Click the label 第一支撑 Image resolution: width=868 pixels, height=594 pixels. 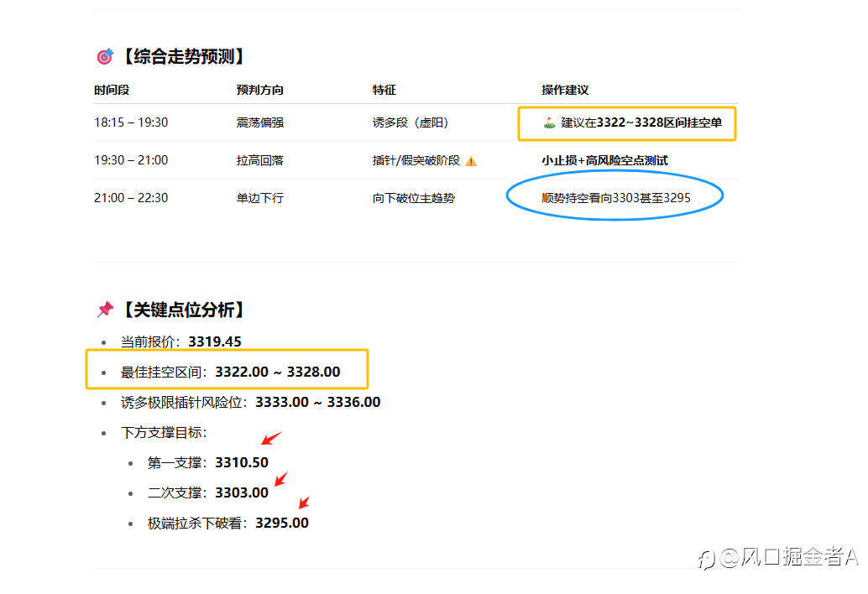(x=175, y=462)
